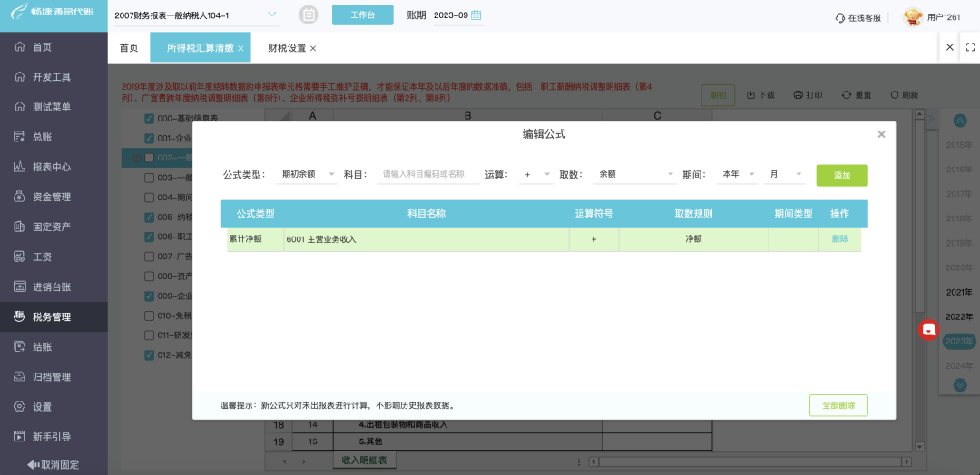The image size is (980, 475).
Task: Open the 运算 operator dropdown
Action: click(x=536, y=175)
